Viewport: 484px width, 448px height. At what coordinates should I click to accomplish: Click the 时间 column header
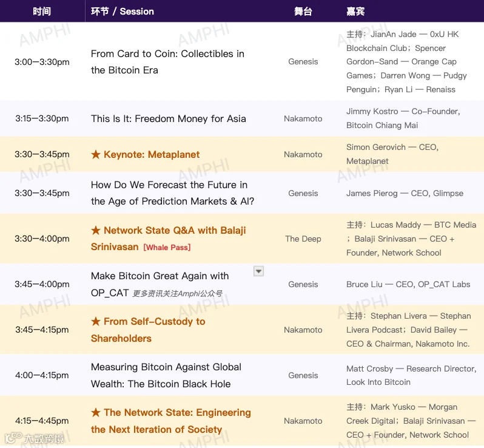pyautogui.click(x=42, y=12)
